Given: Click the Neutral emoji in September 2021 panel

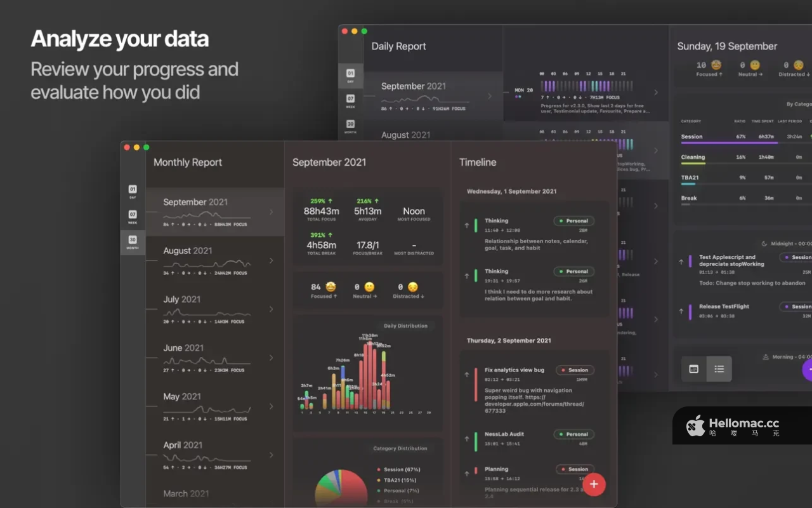Looking at the screenshot, I should (369, 287).
